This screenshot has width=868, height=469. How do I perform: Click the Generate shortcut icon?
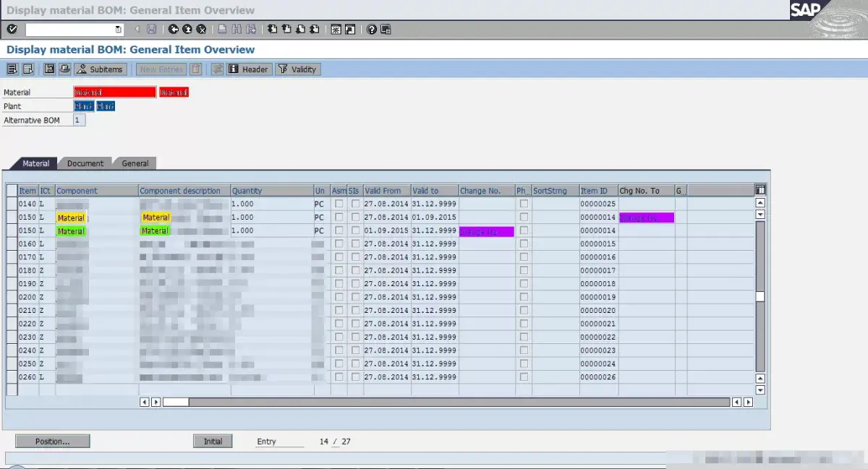tap(350, 30)
